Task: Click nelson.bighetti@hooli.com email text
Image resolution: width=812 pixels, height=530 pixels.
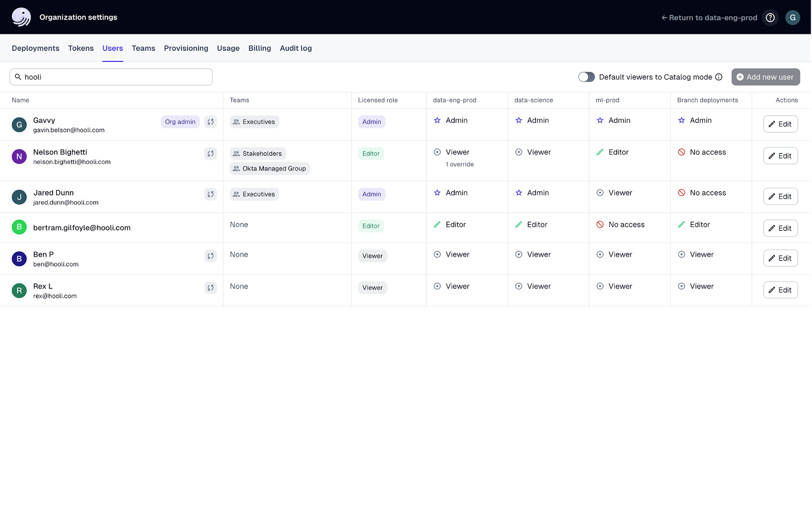Action: point(72,162)
